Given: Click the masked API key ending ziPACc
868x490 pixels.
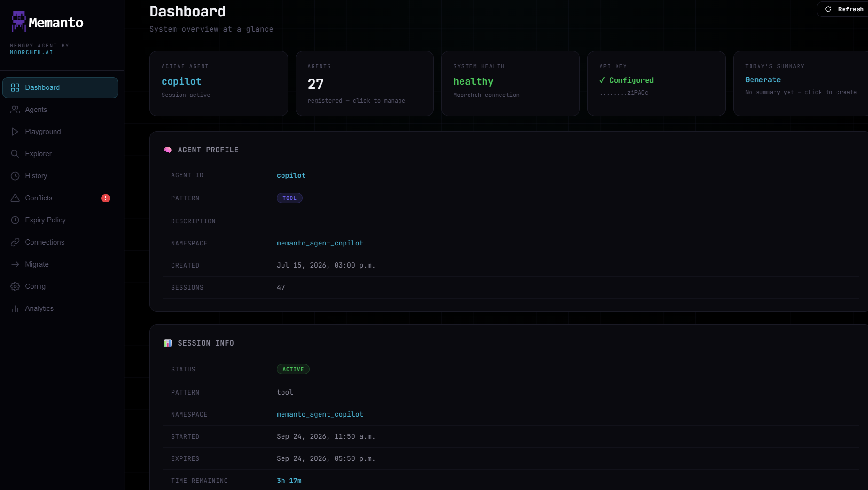Looking at the screenshot, I should [x=624, y=93].
